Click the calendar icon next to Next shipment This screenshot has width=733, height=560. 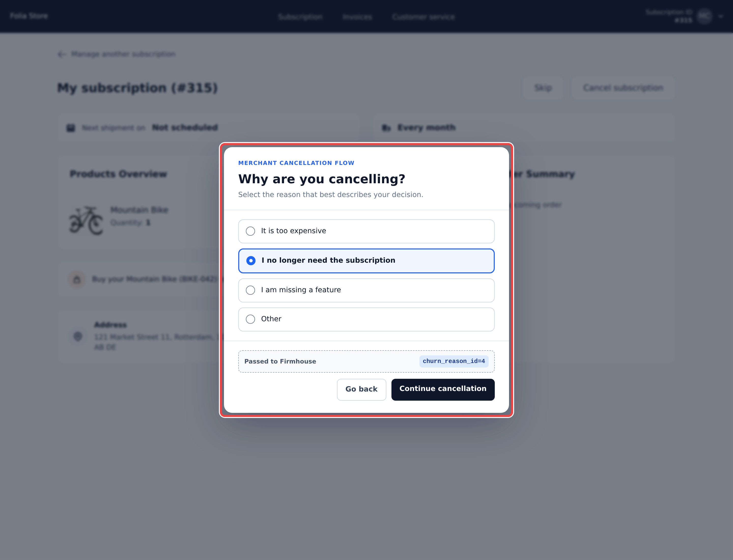click(71, 128)
